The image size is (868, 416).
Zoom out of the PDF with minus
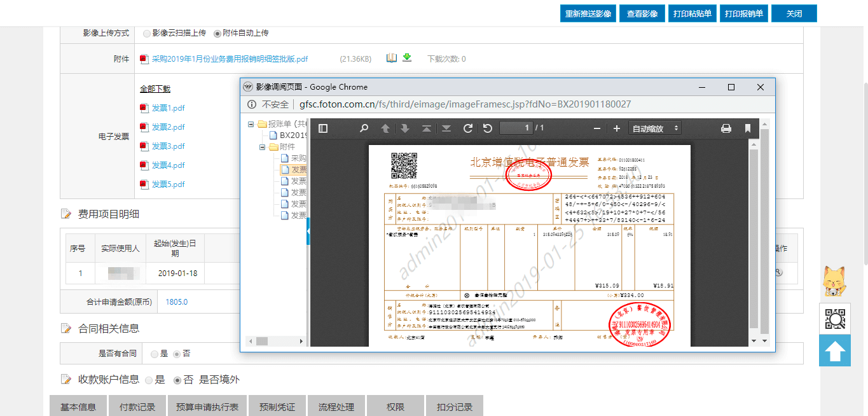click(596, 128)
